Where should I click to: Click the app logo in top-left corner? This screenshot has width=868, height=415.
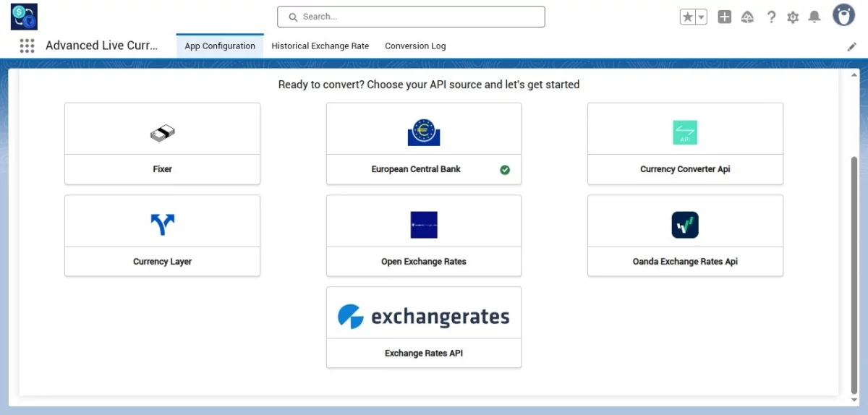(24, 16)
